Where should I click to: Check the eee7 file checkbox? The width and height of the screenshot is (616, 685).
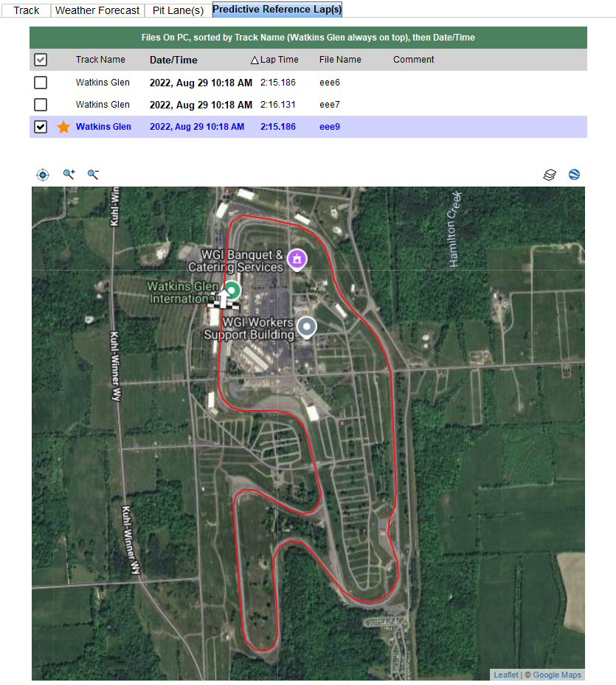click(41, 105)
